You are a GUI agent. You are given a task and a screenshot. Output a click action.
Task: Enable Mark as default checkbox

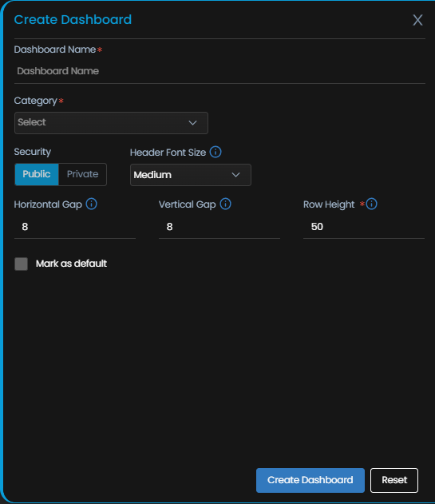22,264
